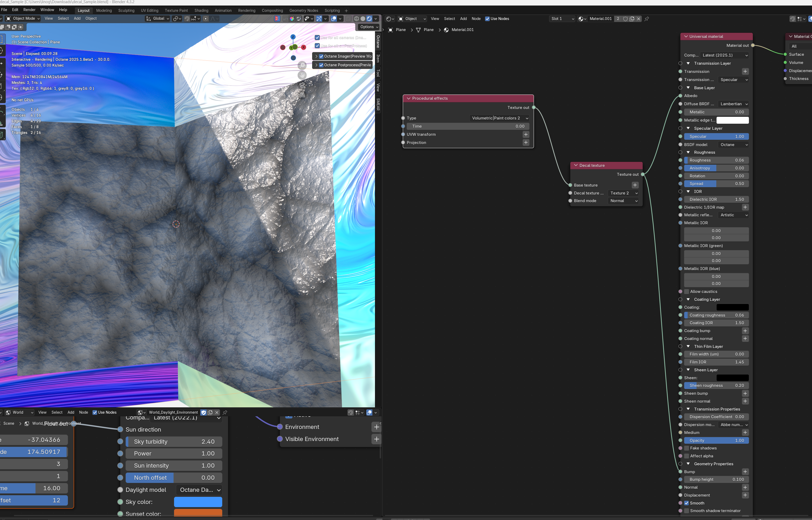The width and height of the screenshot is (812, 520).
Task: Open the Render menu
Action: [x=29, y=10]
